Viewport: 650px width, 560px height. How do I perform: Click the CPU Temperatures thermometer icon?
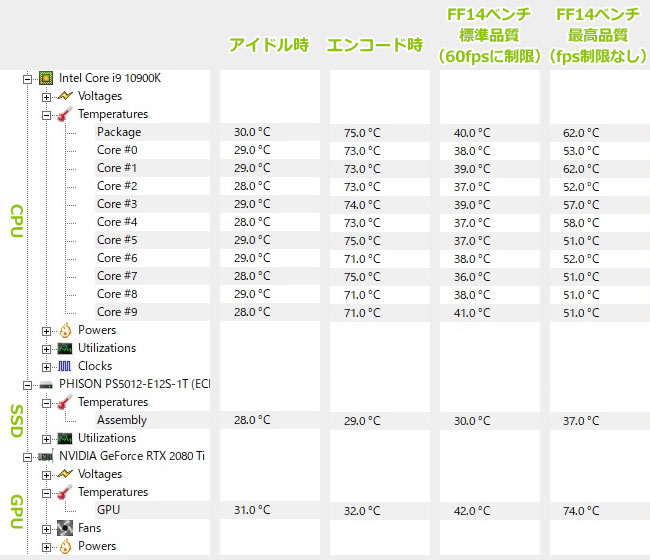click(x=65, y=114)
